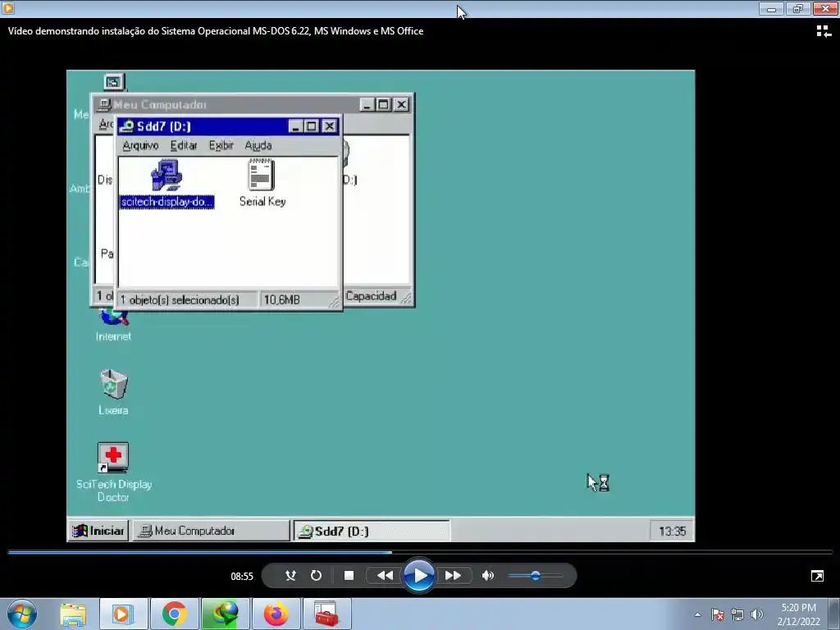
Task: Stop the video playback
Action: [x=349, y=575]
